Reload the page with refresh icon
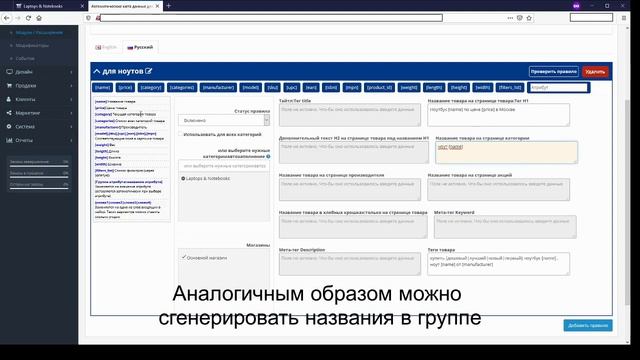The image size is (640, 360). [28, 18]
